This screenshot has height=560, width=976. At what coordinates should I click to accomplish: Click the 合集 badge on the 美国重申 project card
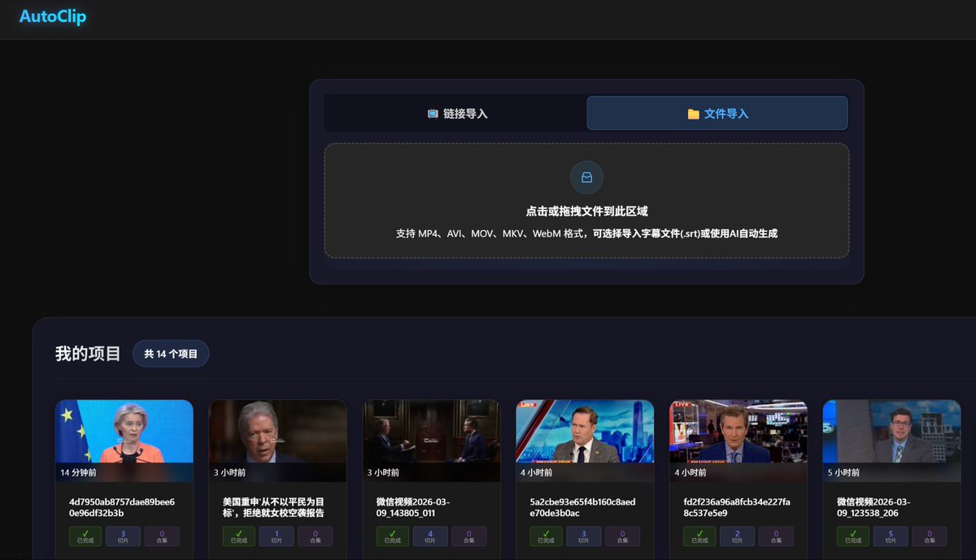315,536
